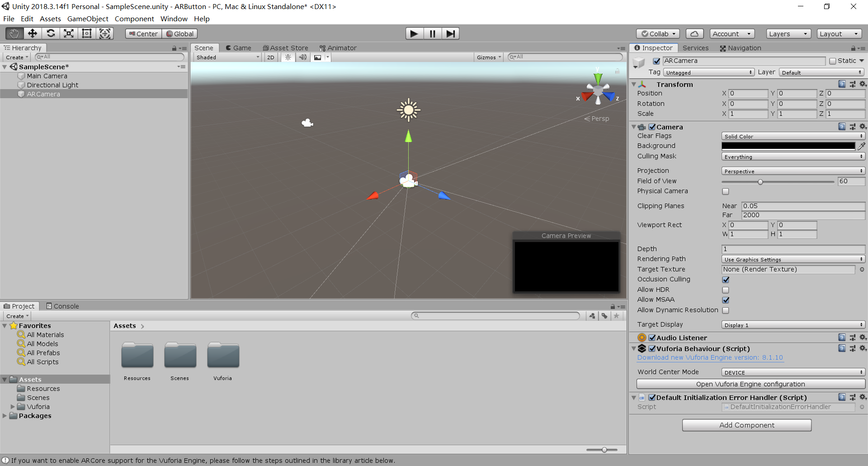This screenshot has width=868, height=466.
Task: Click the Pause button
Action: [x=432, y=33]
